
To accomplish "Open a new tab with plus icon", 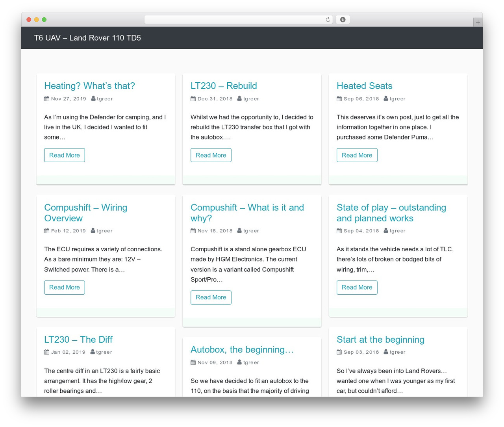I will pos(478,22).
